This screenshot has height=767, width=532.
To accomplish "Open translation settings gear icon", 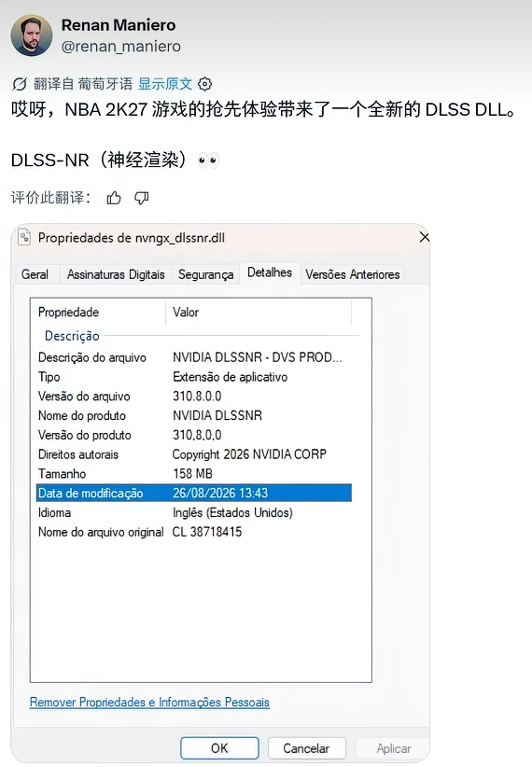I will coord(205,84).
